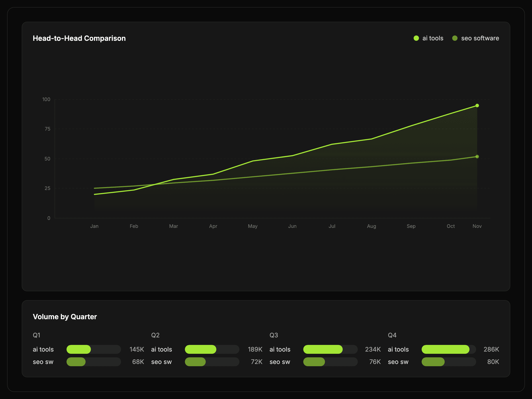Select Q1 ai tools 145K bar

click(x=79, y=349)
